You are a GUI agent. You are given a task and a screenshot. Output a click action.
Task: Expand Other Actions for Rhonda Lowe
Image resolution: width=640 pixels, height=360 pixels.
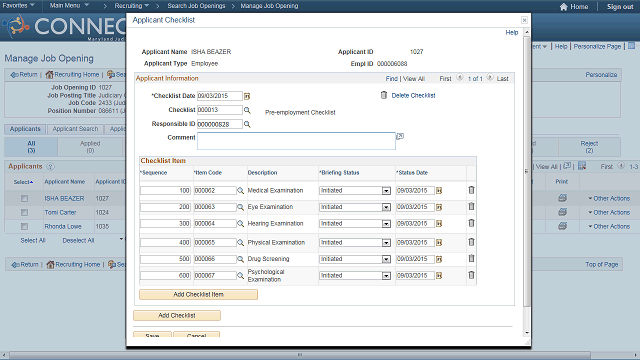[609, 226]
